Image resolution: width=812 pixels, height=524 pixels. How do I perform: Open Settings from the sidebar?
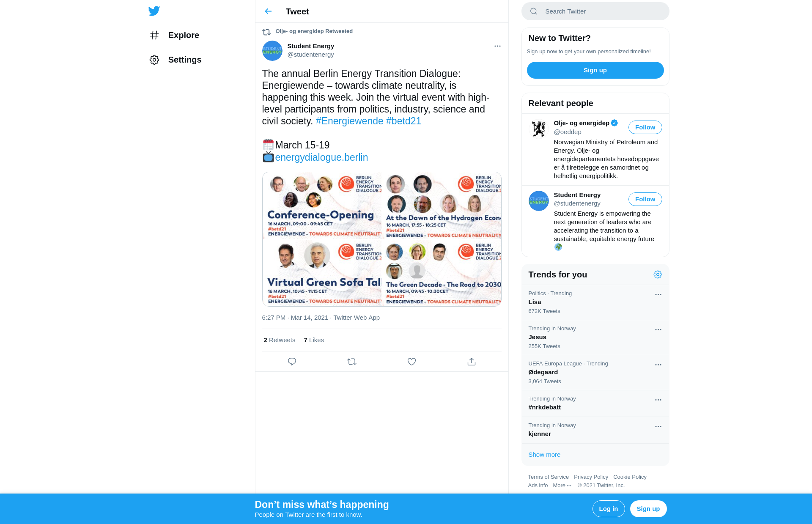[x=176, y=60]
